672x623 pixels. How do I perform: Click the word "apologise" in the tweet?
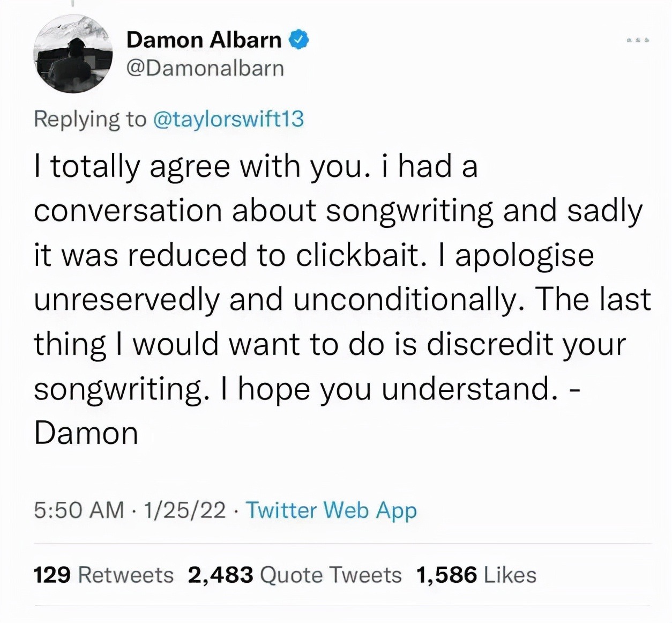pos(524,255)
